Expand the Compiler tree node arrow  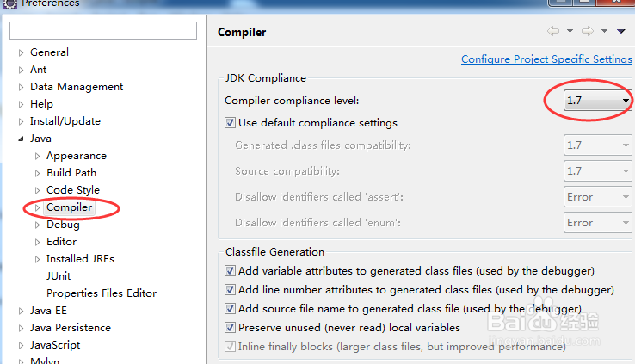[x=37, y=207]
